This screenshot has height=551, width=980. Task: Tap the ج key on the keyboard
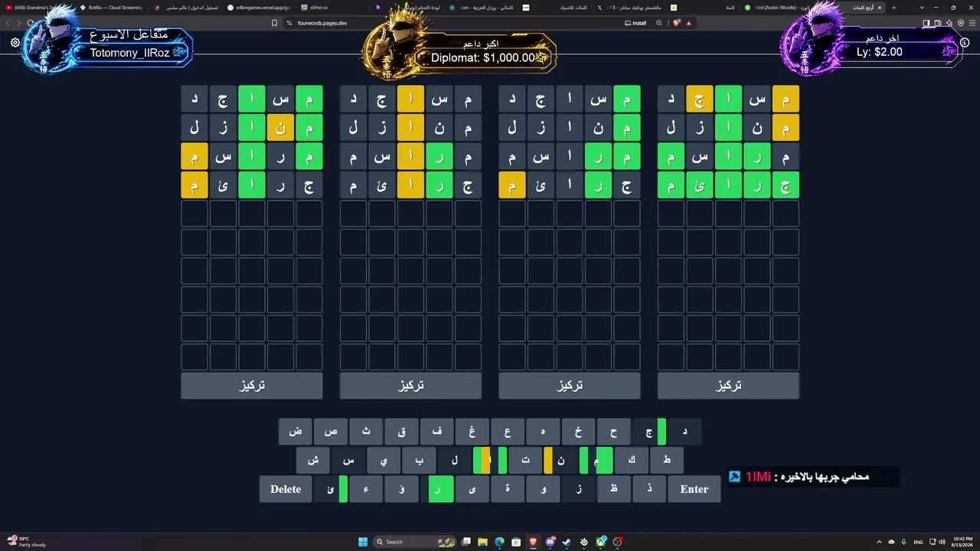[x=649, y=432]
